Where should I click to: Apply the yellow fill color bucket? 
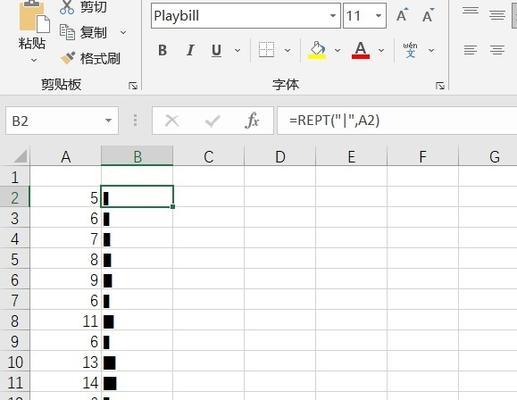(x=317, y=50)
